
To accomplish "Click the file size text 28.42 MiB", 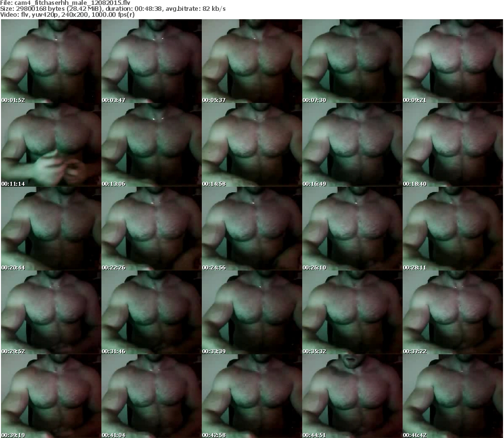I will [x=84, y=9].
